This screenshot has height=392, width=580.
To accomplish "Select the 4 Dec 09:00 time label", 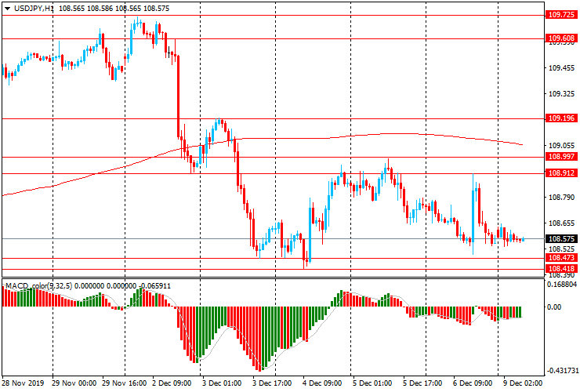I will tap(322, 383).
